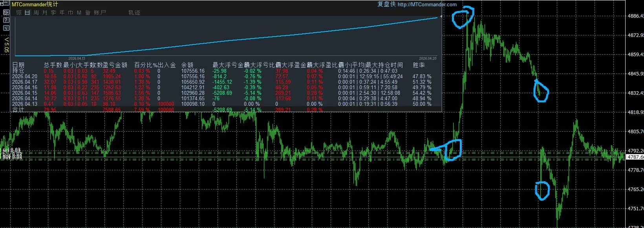Click the √ checkmark icon in left strip

coord(6,28)
